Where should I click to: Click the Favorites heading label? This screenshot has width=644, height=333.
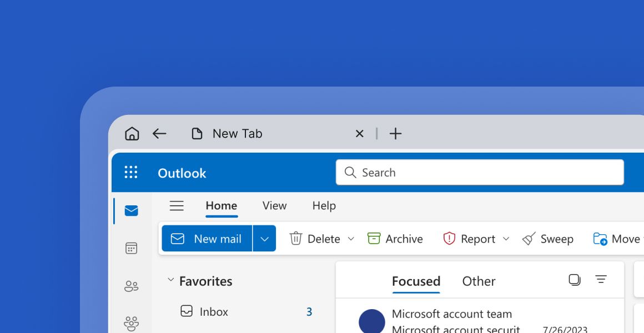click(x=206, y=281)
